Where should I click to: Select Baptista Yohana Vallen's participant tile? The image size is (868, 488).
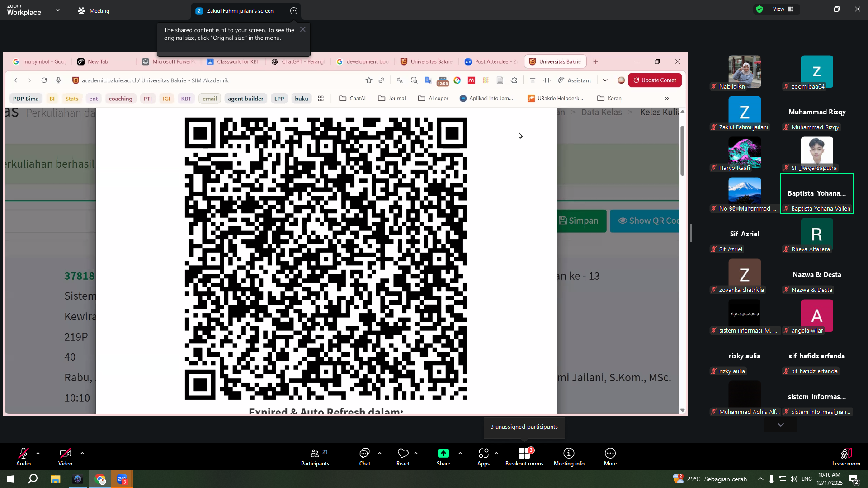click(x=817, y=193)
